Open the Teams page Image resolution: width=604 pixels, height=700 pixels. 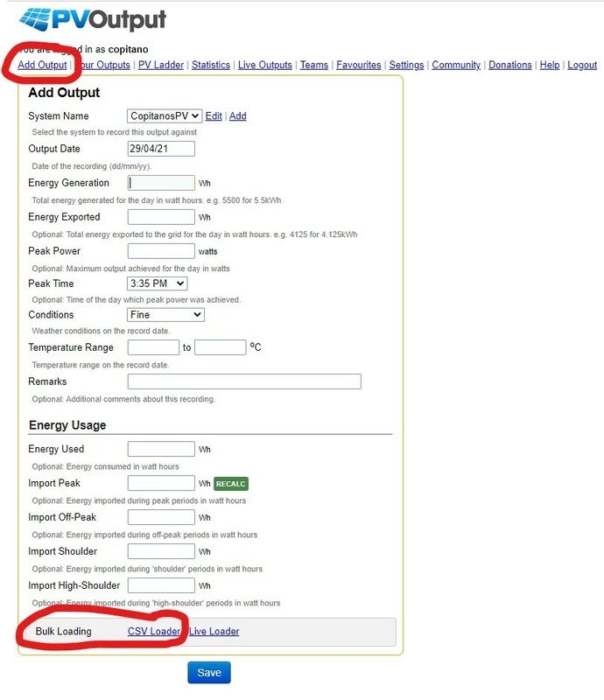tap(314, 65)
